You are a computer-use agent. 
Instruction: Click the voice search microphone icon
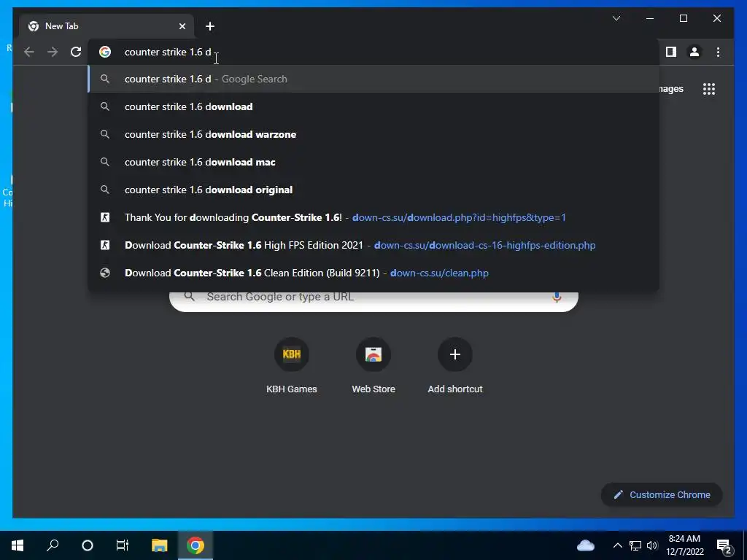556,297
